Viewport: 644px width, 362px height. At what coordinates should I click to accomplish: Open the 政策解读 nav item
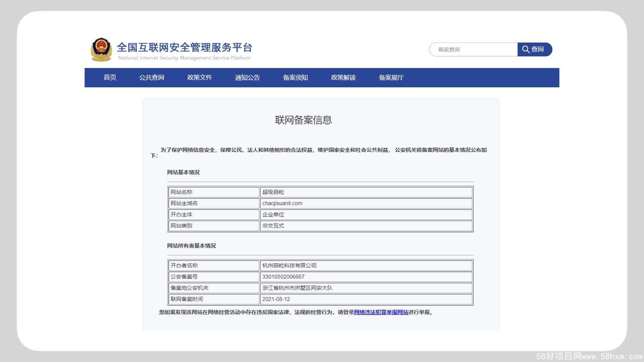point(343,77)
